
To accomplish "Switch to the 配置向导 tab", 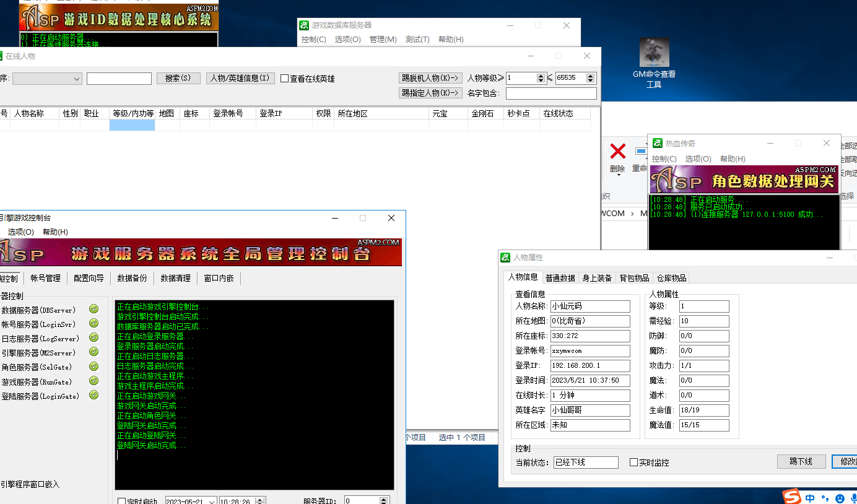I will (x=89, y=278).
